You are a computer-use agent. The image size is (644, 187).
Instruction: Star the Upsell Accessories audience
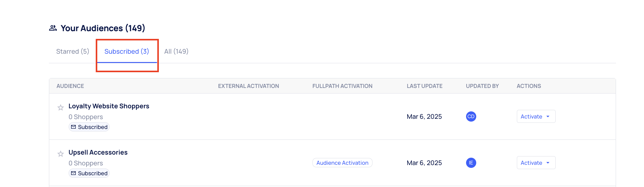[61, 154]
